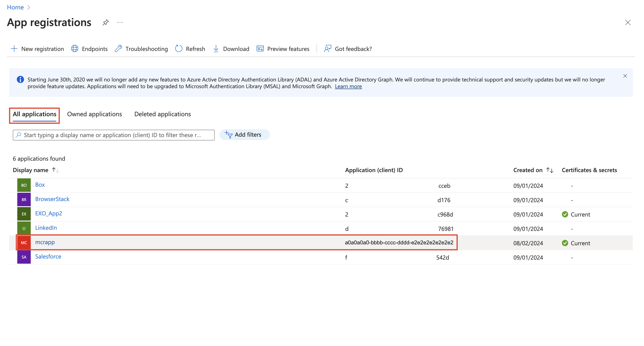
Task: Click the EXO_App2 EX avatar
Action: coord(24,214)
